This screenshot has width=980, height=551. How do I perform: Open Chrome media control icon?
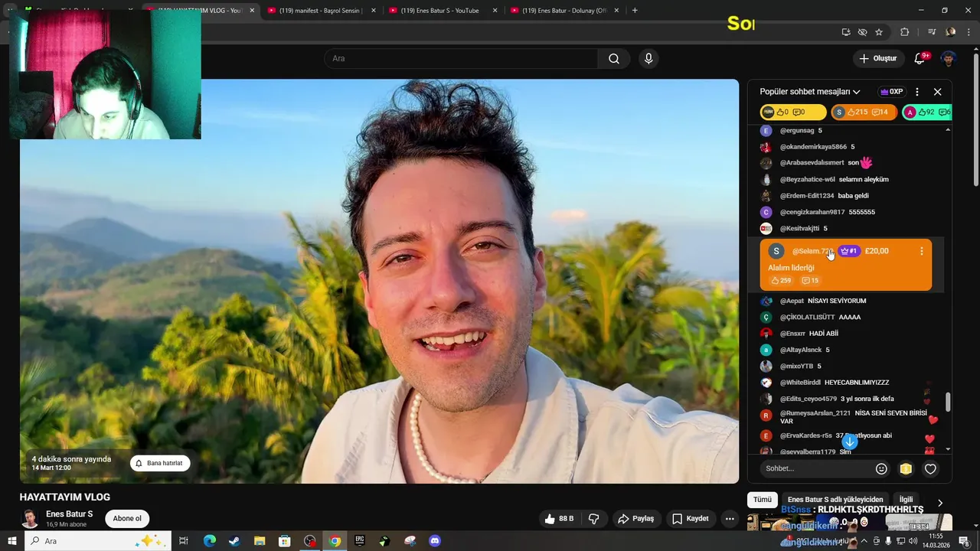pos(932,32)
